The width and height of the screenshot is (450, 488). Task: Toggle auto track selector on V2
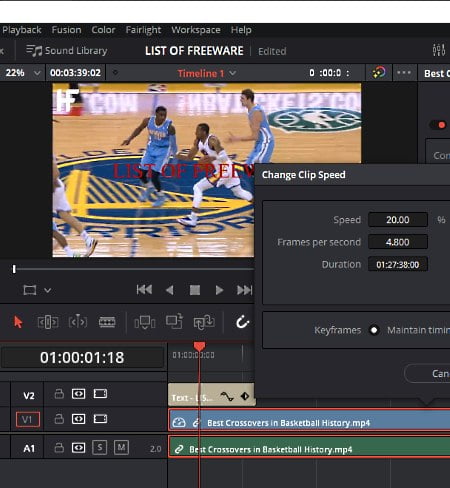click(78, 394)
